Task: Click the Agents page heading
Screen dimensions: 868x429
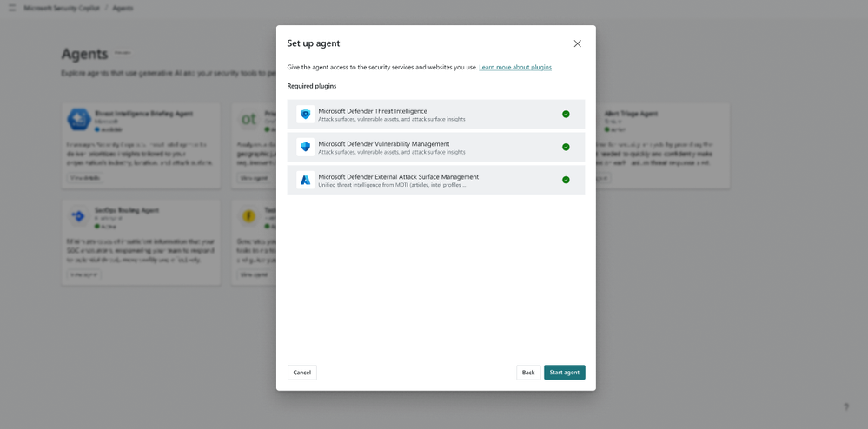Action: click(84, 54)
